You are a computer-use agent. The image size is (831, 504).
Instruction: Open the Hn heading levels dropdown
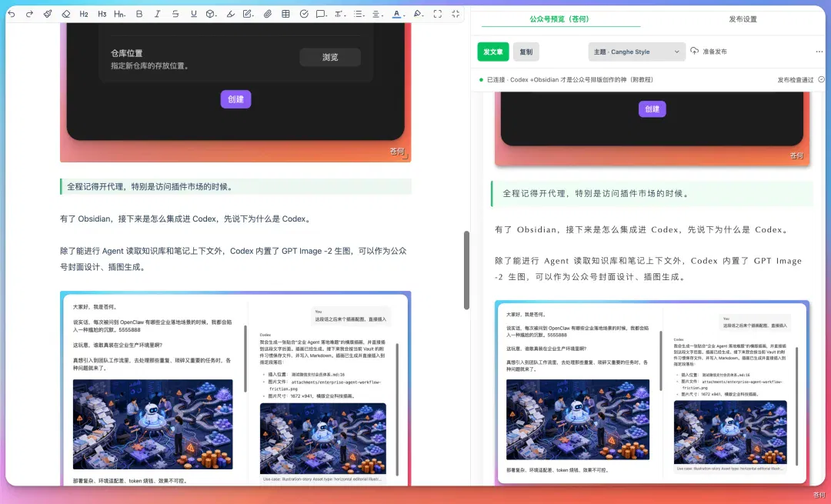(x=120, y=14)
